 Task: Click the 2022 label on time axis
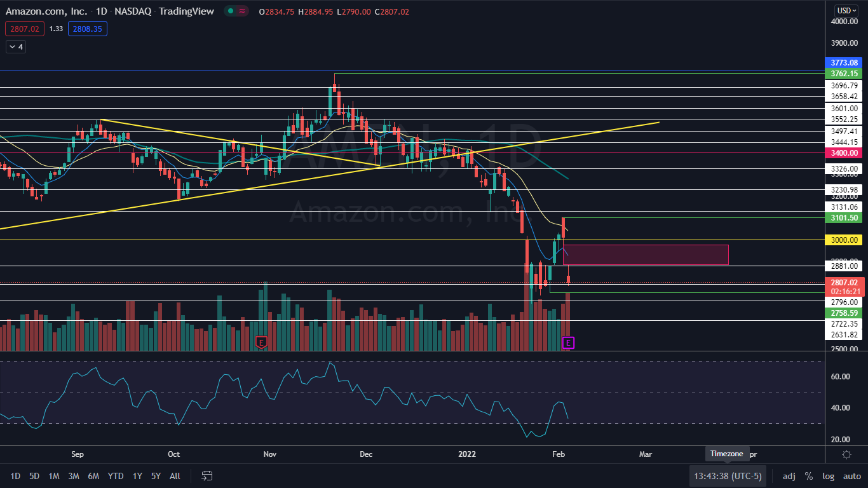467,454
